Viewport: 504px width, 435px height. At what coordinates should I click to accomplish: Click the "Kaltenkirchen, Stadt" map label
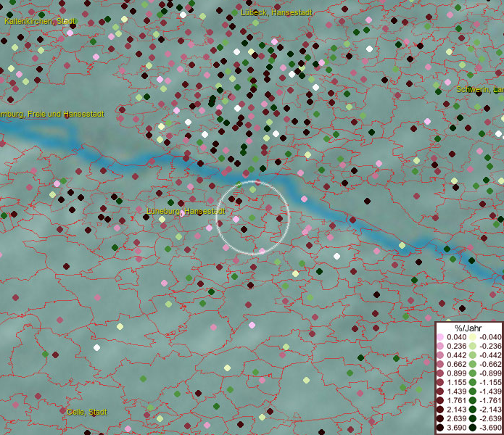click(40, 21)
